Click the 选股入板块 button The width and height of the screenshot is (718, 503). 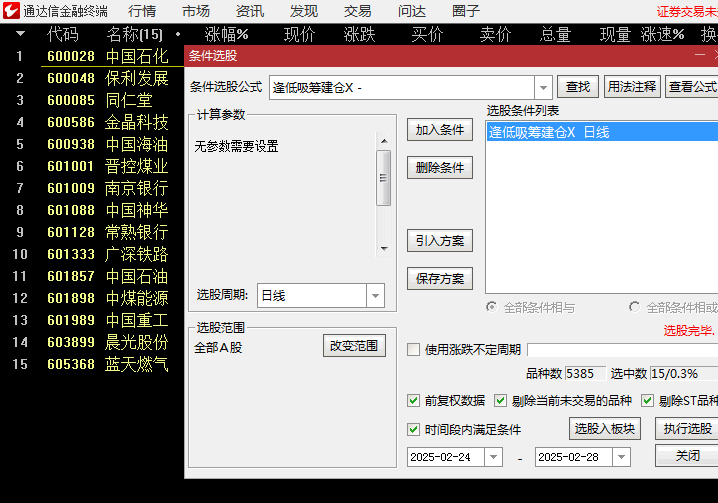coord(604,428)
